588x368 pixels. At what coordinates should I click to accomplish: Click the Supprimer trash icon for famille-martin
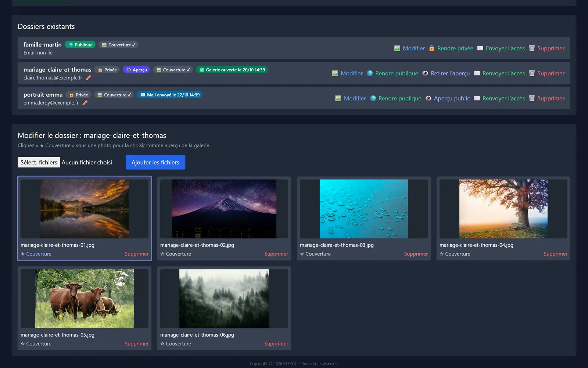[531, 48]
